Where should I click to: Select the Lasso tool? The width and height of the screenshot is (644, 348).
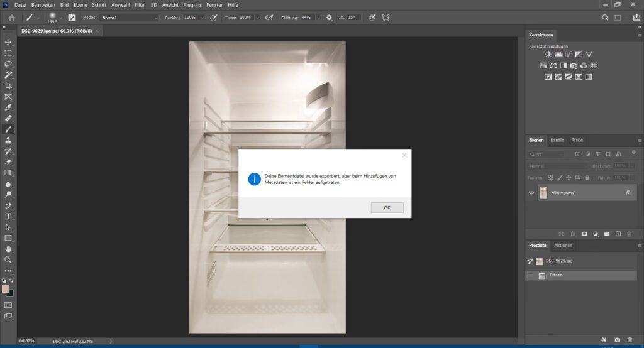point(8,64)
